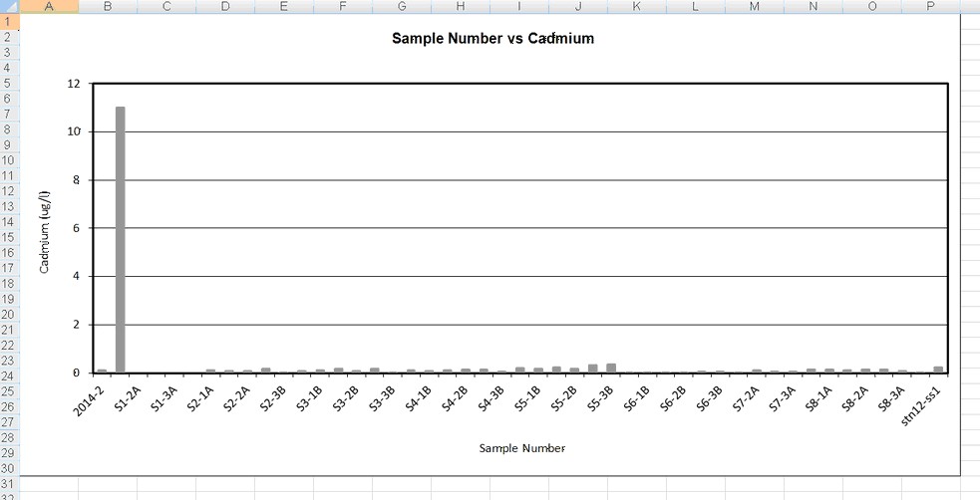Click the bar above the stn12-ss1 label

coord(938,369)
